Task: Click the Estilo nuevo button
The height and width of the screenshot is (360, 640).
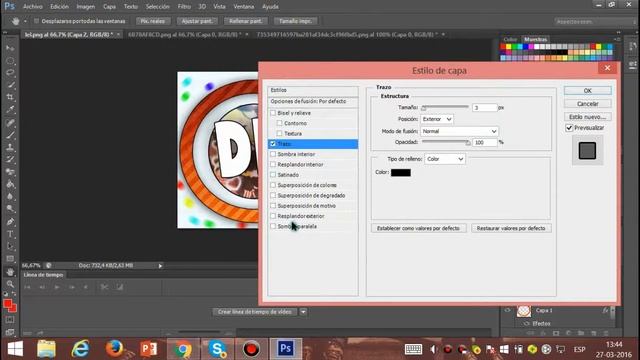Action: pos(587,117)
